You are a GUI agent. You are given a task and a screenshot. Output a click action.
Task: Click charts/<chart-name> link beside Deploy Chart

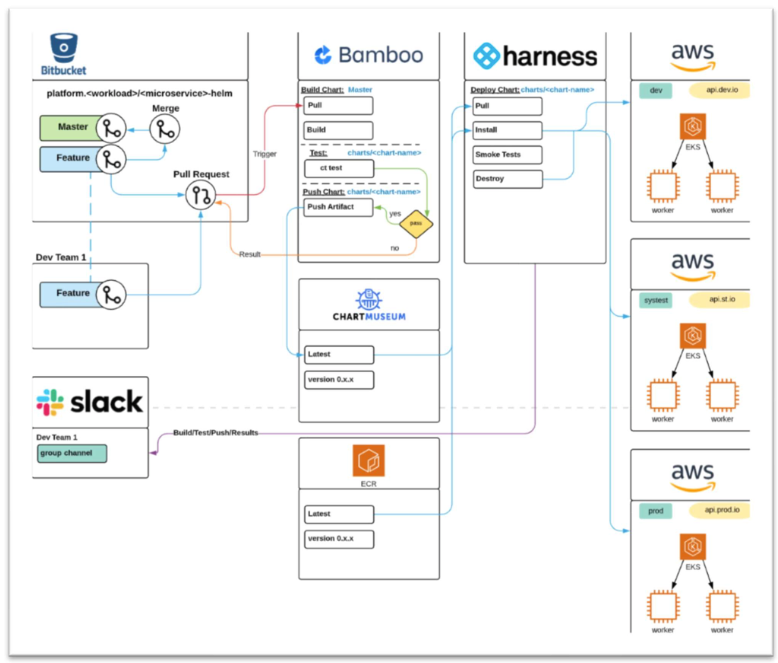point(557,90)
